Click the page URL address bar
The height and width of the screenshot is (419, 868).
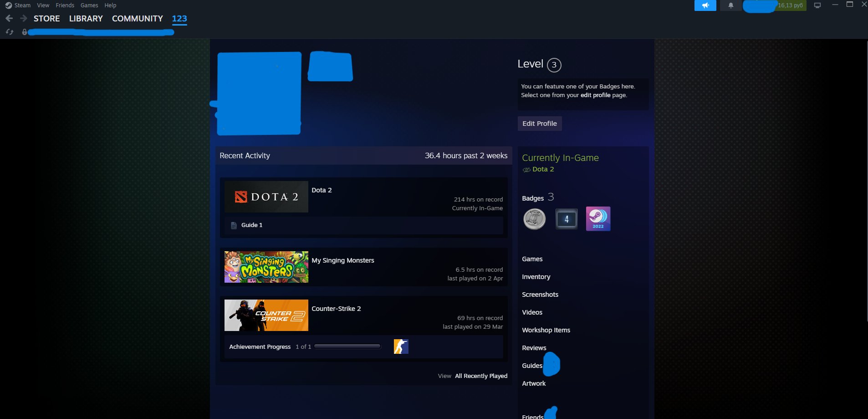pyautogui.click(x=101, y=32)
